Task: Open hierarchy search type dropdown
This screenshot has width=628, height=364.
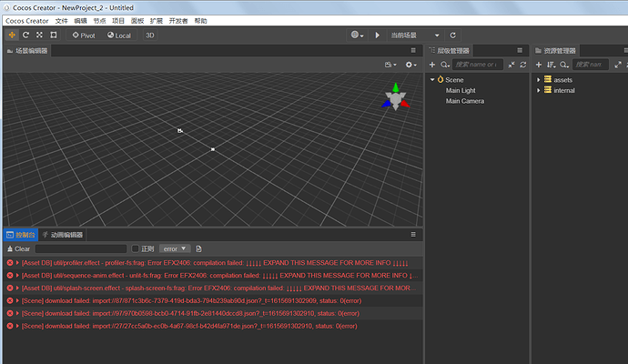Action: point(445,65)
